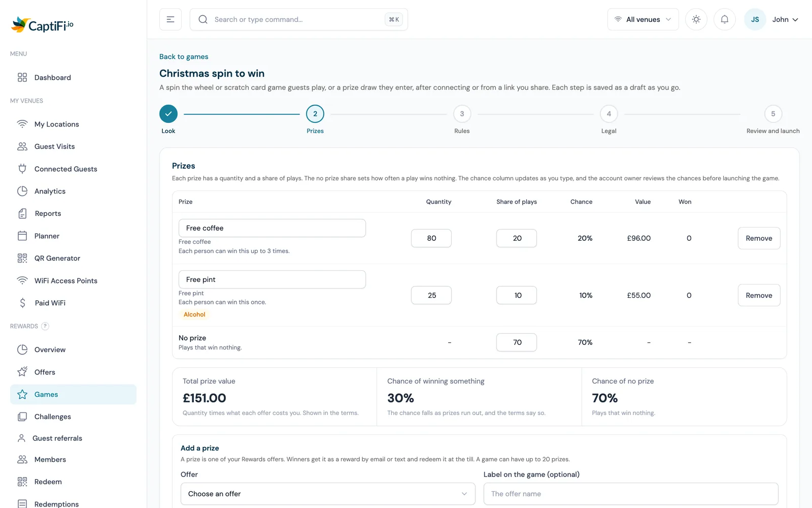Click the Analytics pie chart icon
Image resolution: width=812 pixels, height=508 pixels.
[22, 191]
